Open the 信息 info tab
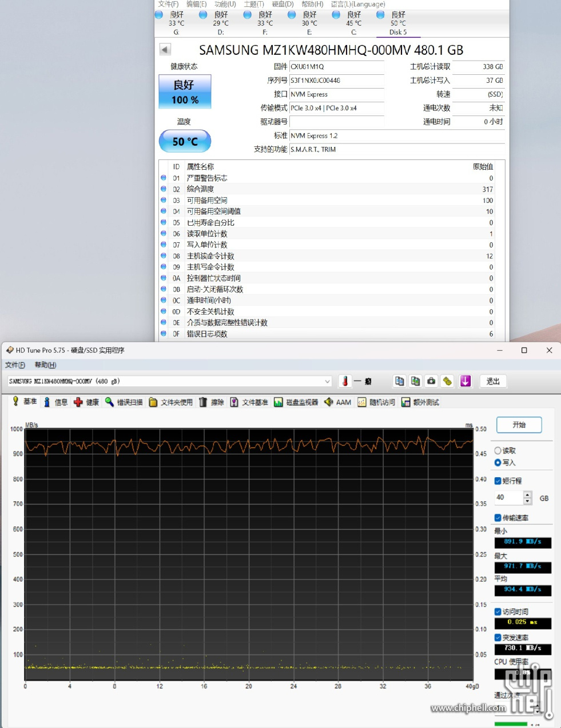Image resolution: width=561 pixels, height=728 pixels. point(55,402)
